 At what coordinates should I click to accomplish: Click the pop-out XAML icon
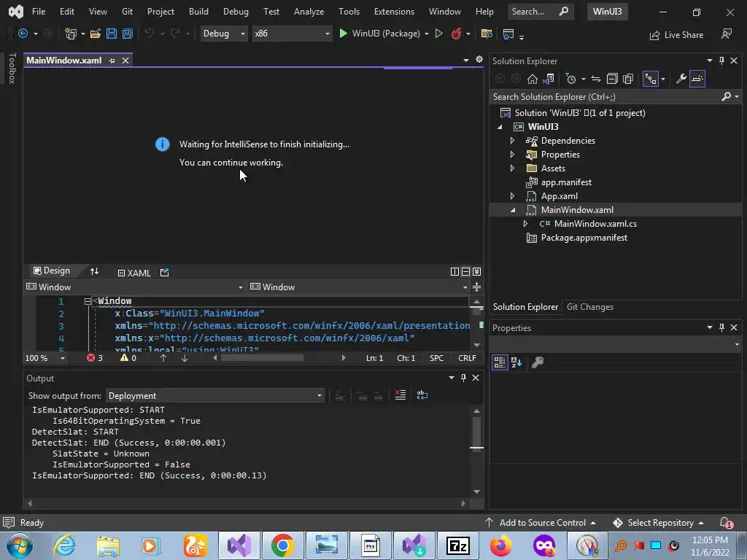click(164, 273)
